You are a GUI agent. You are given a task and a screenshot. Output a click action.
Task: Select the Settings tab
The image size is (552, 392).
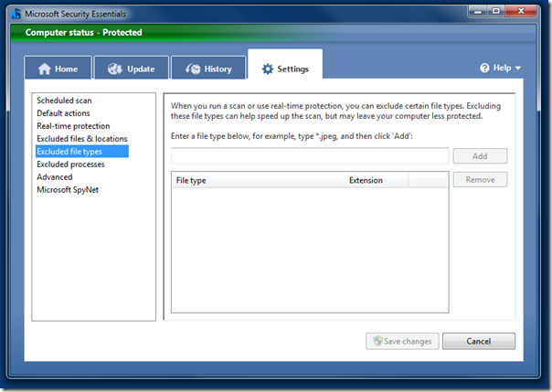285,64
